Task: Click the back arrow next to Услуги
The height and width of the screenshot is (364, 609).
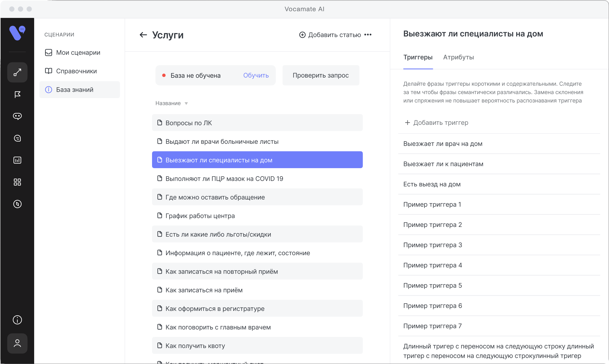Action: click(143, 35)
